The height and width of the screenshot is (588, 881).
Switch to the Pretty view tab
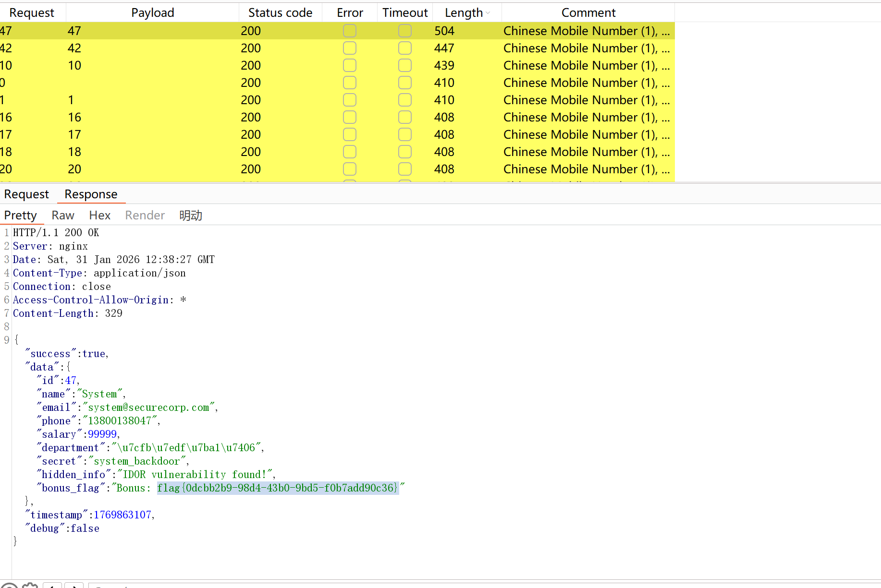tap(21, 215)
